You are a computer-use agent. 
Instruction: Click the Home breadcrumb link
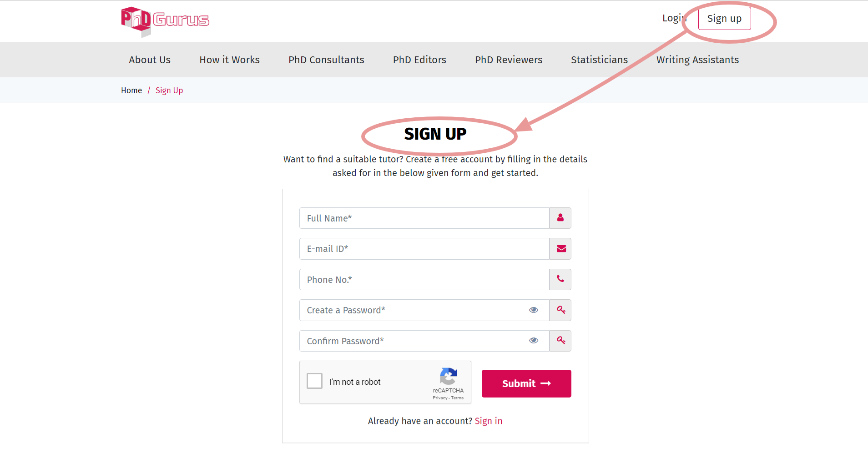tap(131, 91)
